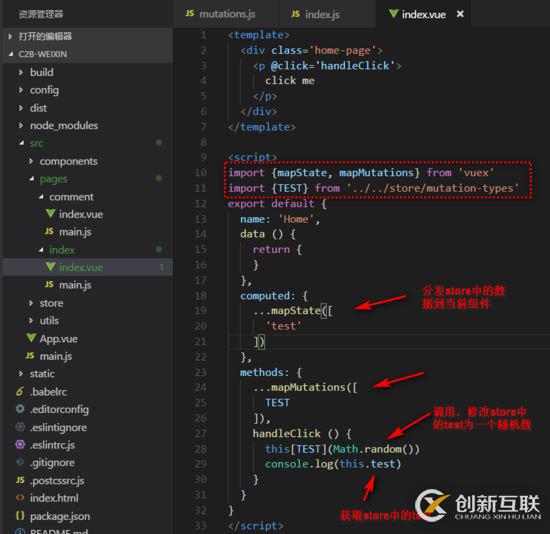The image size is (550, 534).
Task: Click the .eslintrc.js file icon
Action: (20, 444)
